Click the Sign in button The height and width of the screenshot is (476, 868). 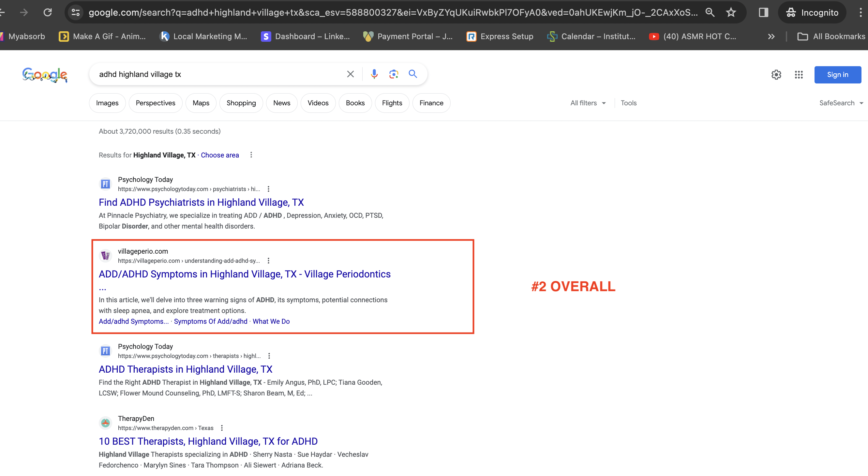tap(837, 75)
